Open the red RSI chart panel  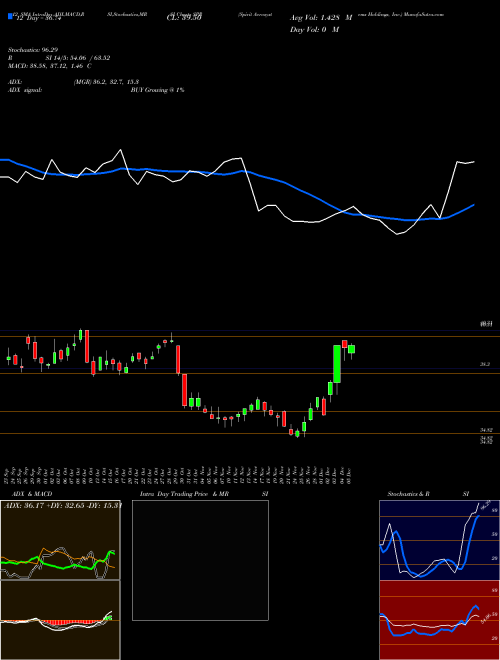[439, 620]
